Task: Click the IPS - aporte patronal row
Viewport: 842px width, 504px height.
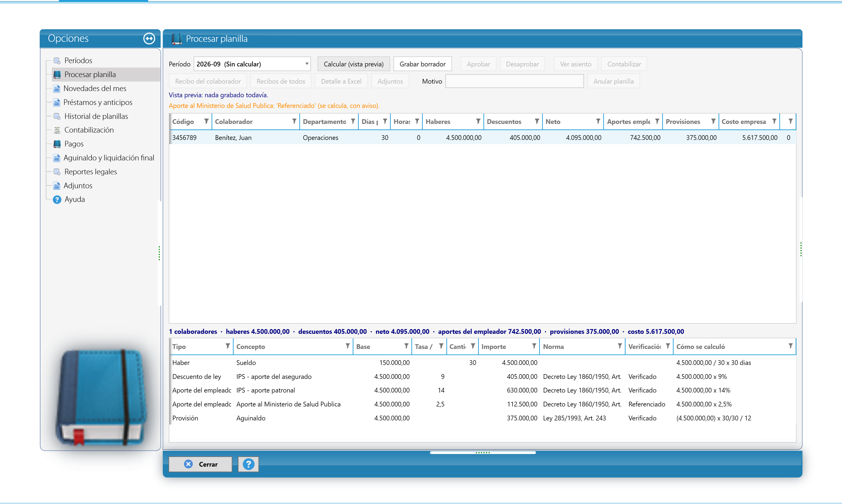Action: (x=482, y=390)
